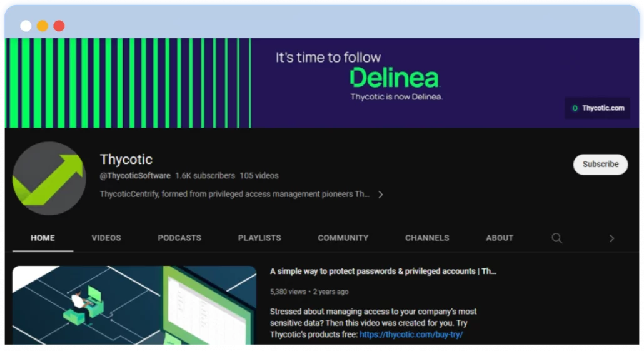Open the PODCASTS tab
This screenshot has width=644, height=351.
coord(179,238)
